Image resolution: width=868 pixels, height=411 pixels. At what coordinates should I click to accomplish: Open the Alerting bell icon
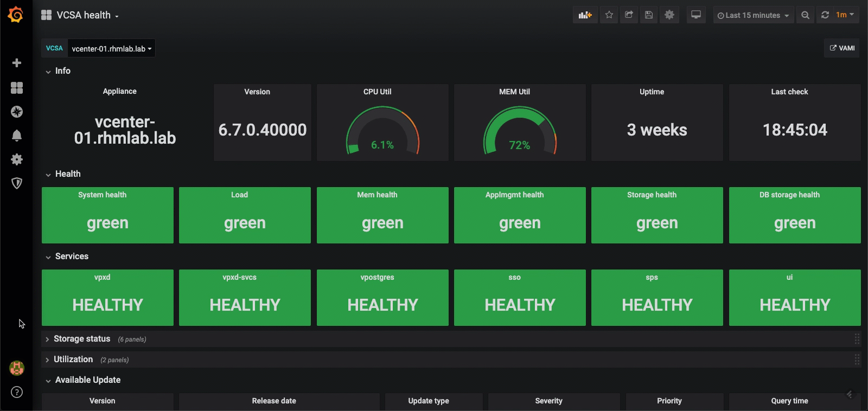click(x=17, y=136)
